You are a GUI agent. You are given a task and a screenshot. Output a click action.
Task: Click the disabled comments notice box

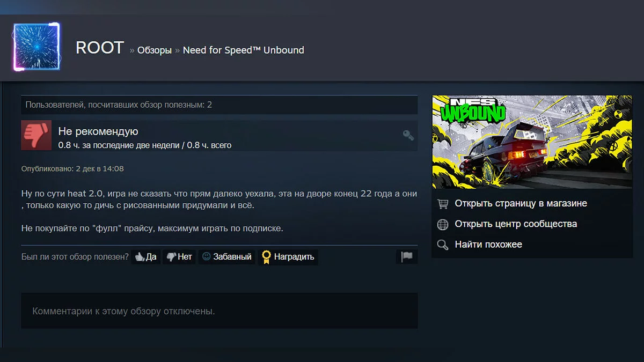219,311
